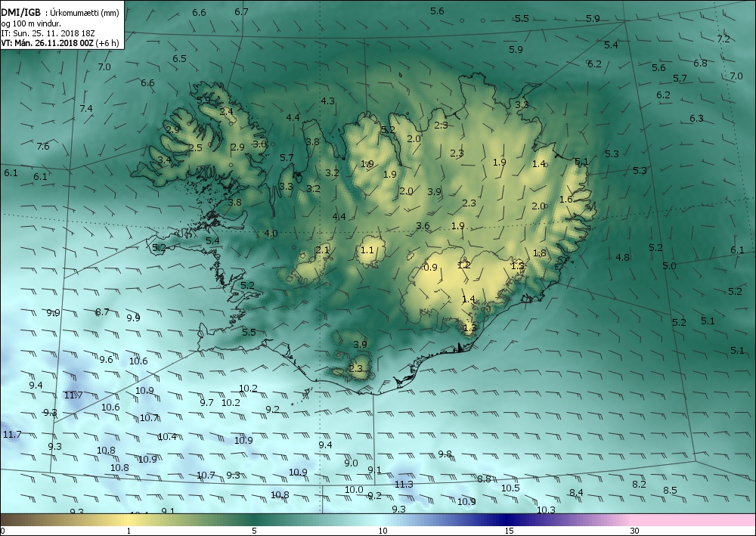Click the value '1.2' on Vatnajökull glacier
The width and height of the screenshot is (756, 536).
pos(464,265)
